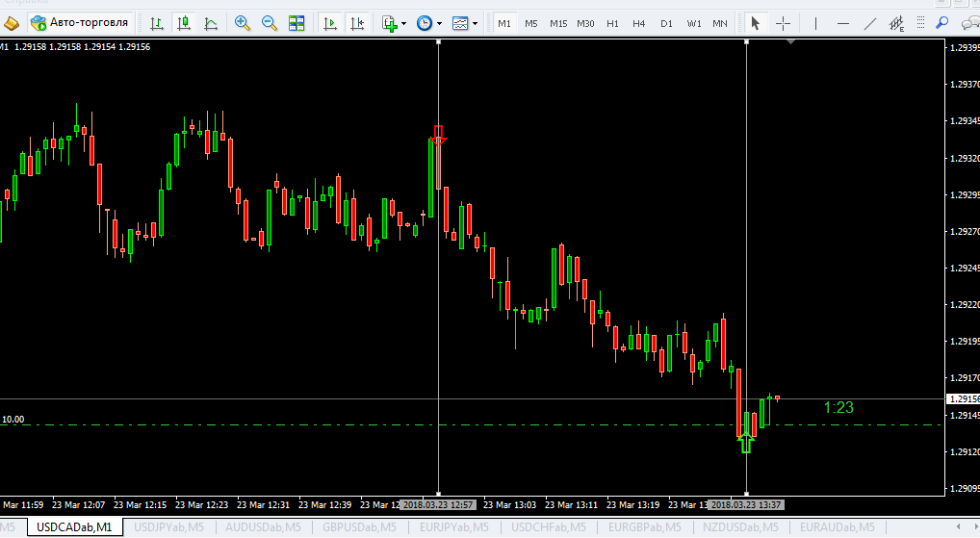Click the 1:23 countdown text

pyautogui.click(x=838, y=407)
